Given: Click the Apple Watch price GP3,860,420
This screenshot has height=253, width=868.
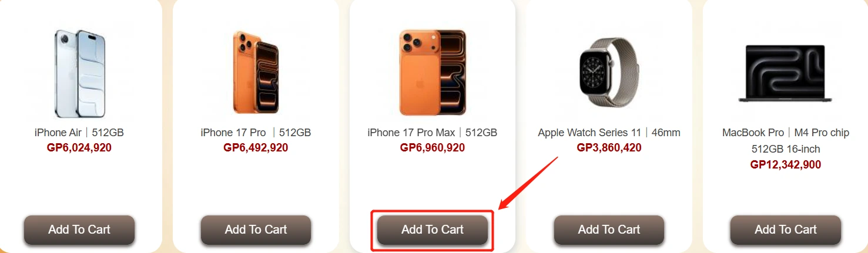Looking at the screenshot, I should click(609, 148).
